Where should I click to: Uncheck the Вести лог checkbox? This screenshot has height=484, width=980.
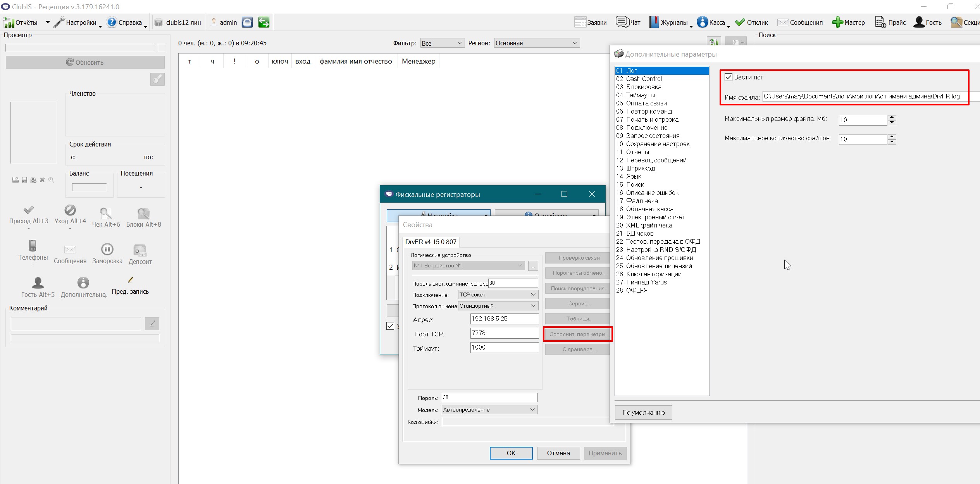coord(729,77)
